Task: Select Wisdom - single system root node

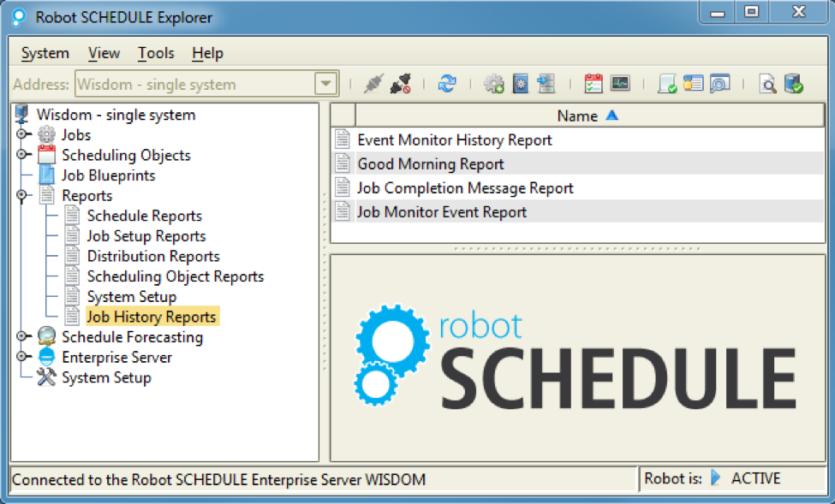Action: 116,115
